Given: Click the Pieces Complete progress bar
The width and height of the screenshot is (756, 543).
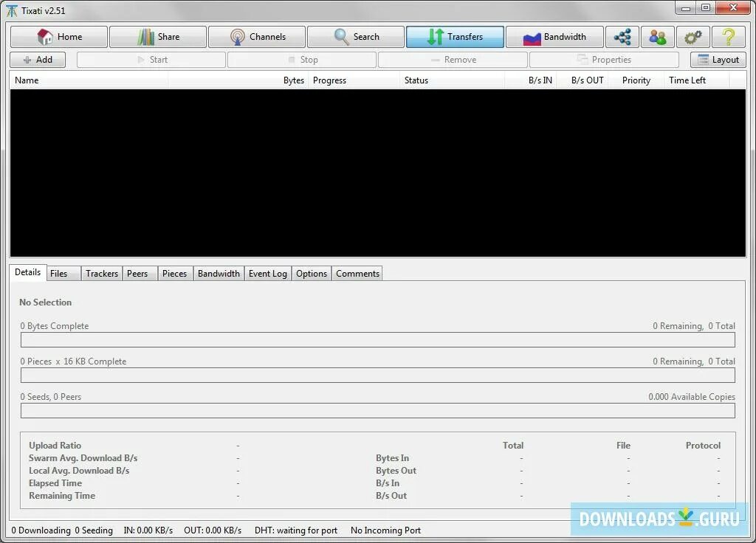Looking at the screenshot, I should 378,376.
